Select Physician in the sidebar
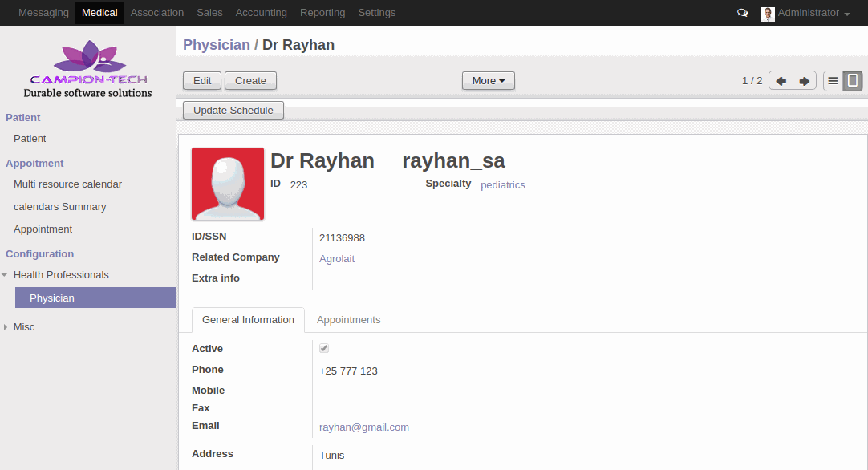Viewport: 868px width, 470px height. pos(95,298)
